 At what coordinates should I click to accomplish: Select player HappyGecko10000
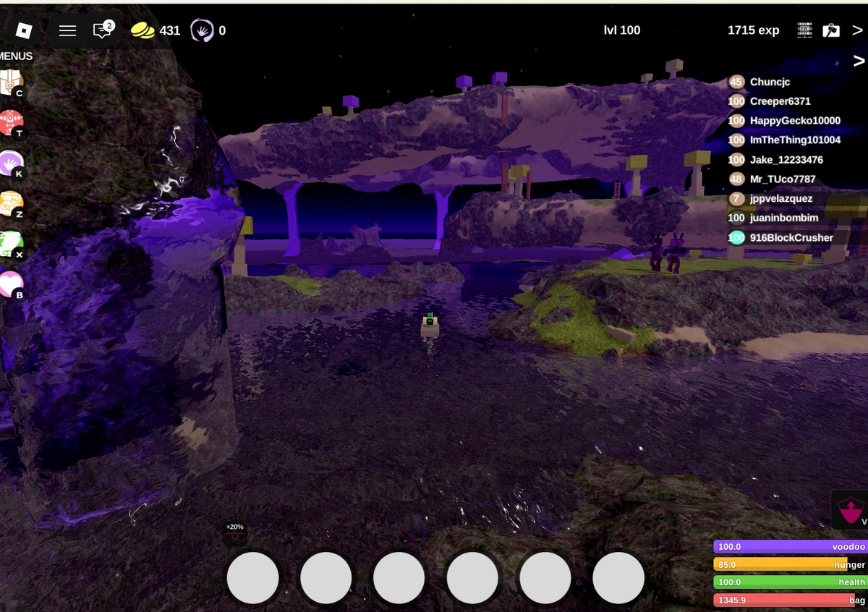tap(796, 121)
